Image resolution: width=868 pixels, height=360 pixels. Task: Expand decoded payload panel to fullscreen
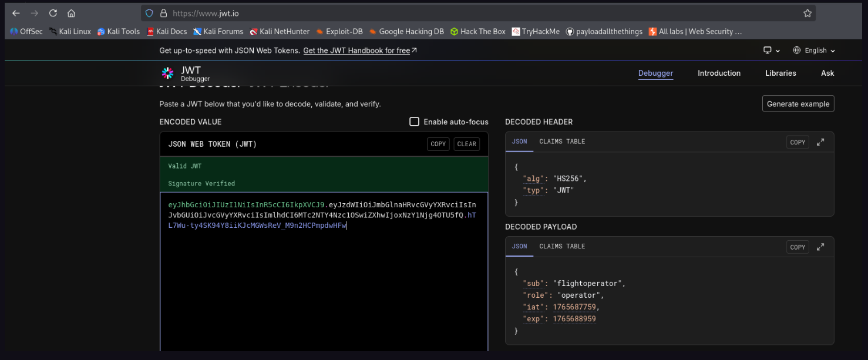[820, 247]
